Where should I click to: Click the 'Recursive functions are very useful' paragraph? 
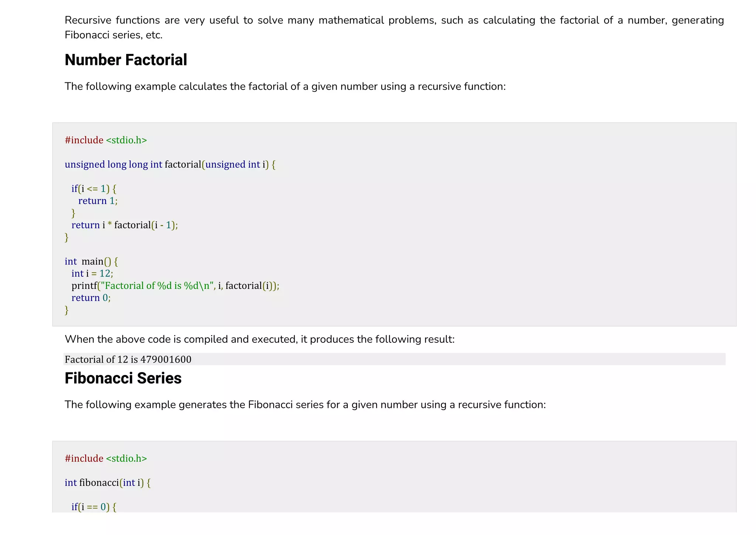pos(394,27)
